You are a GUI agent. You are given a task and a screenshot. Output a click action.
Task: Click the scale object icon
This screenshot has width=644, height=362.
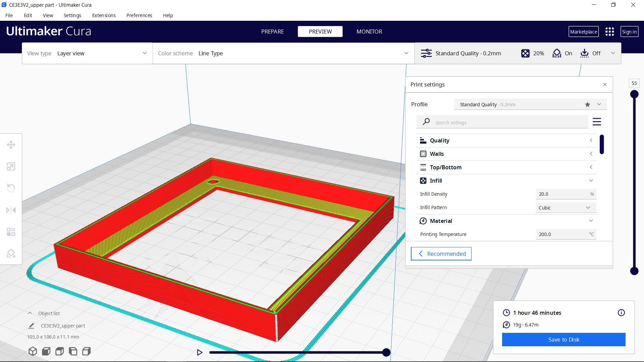11,167
